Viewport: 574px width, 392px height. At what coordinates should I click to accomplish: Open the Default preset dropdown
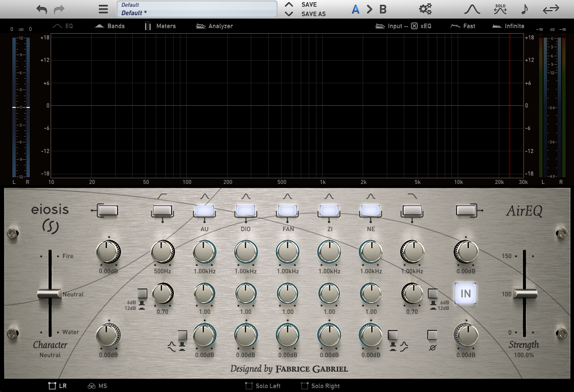[197, 9]
